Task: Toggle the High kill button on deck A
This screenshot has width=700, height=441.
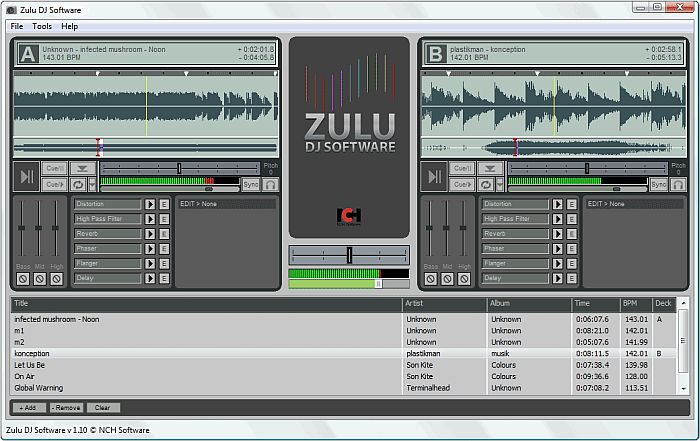Action: [56, 279]
